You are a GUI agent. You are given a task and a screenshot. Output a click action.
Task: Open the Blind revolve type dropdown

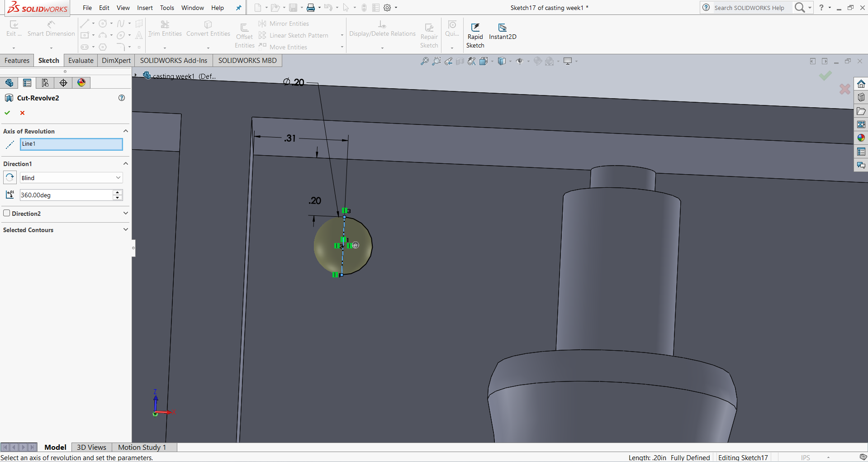point(71,178)
